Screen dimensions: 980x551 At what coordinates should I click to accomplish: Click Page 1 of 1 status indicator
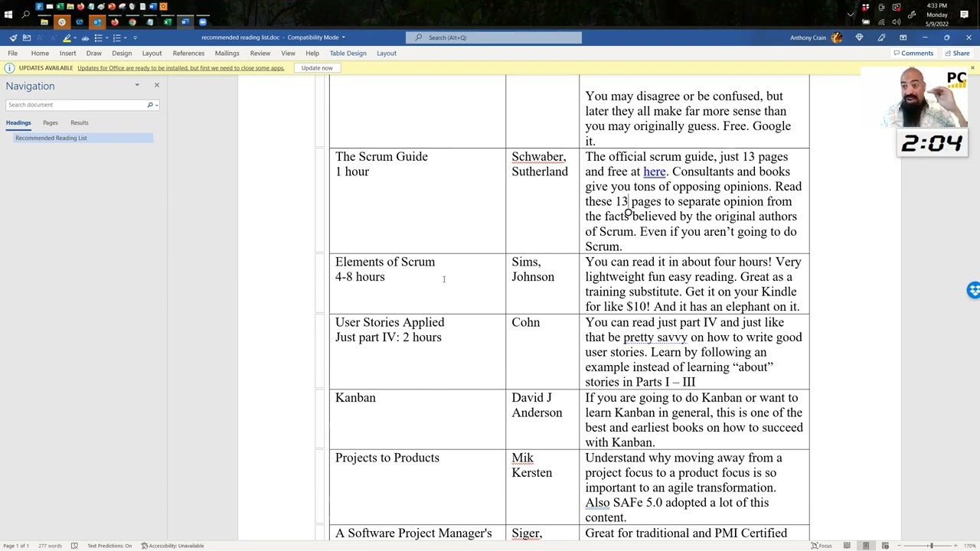[x=15, y=546]
